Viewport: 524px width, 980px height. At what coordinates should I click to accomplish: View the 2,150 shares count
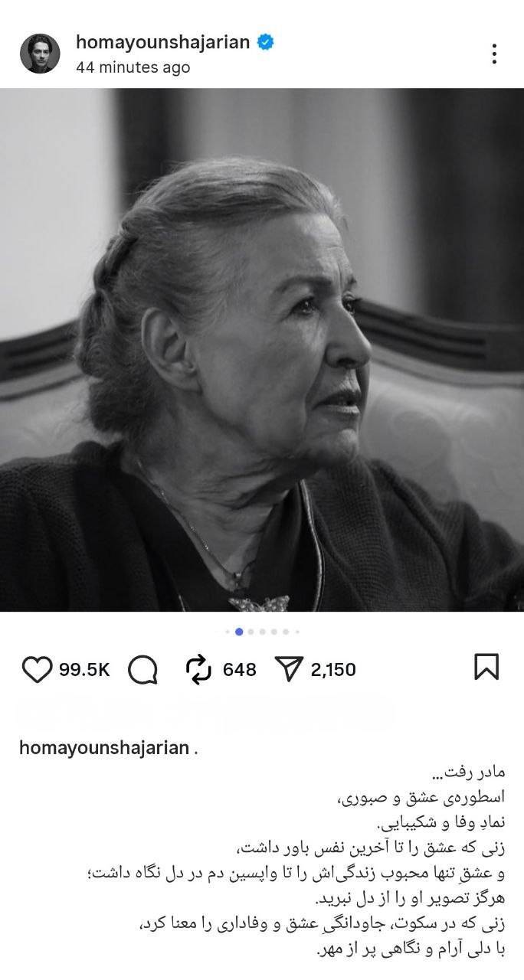pyautogui.click(x=333, y=670)
